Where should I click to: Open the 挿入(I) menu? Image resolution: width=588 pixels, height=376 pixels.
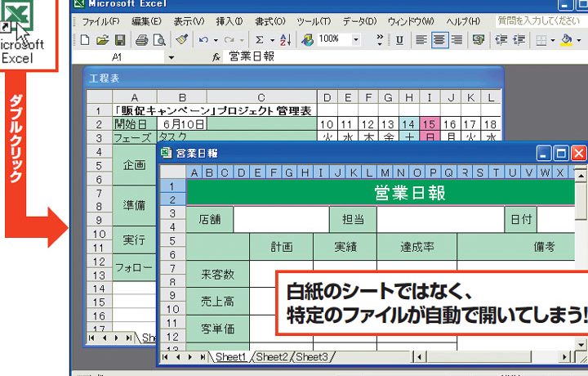(229, 21)
